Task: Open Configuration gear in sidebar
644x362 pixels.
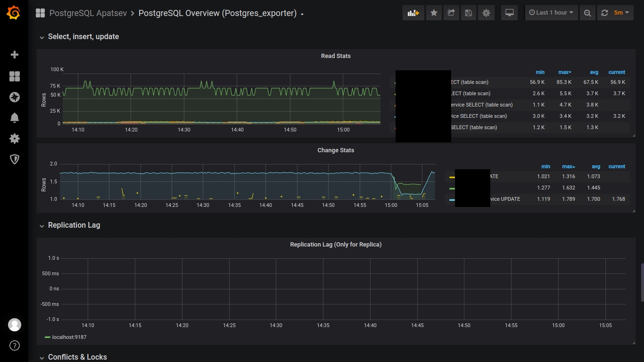Action: pos(15,139)
